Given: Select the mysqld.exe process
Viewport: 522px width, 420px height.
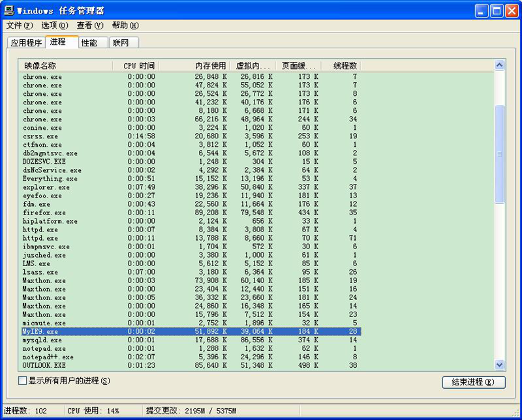Looking at the screenshot, I should (x=191, y=340).
